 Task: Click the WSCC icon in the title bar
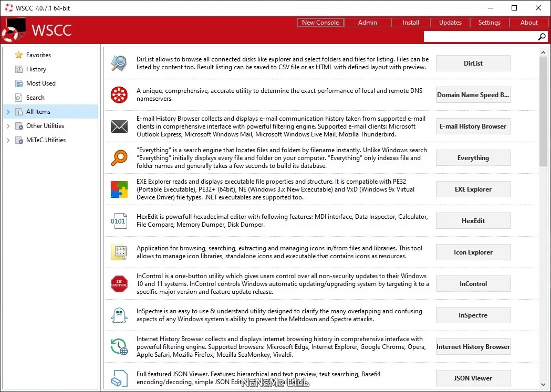point(9,8)
